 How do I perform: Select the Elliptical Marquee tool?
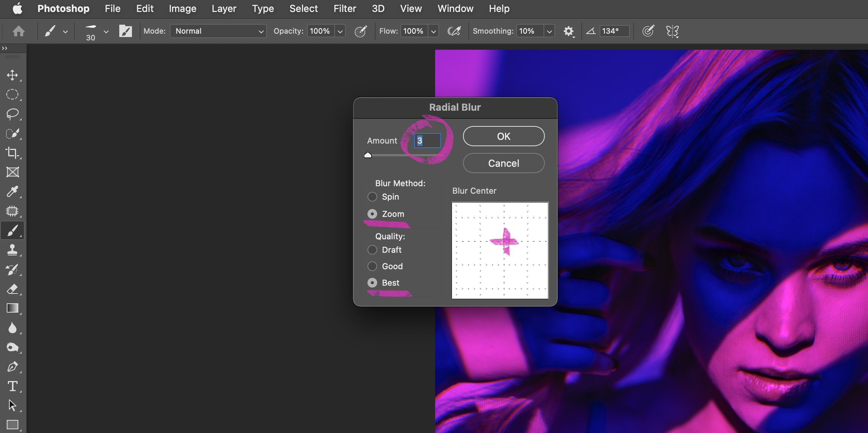pos(12,94)
